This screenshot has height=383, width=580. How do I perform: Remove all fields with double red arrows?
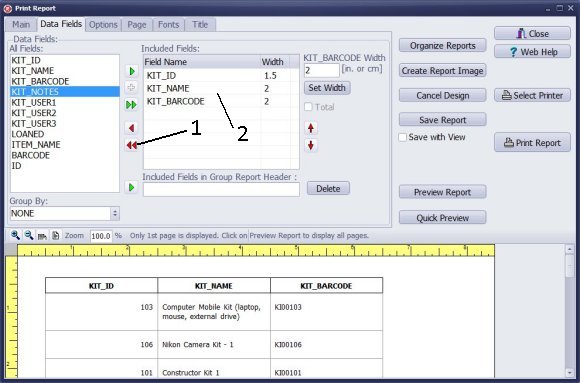tap(132, 145)
